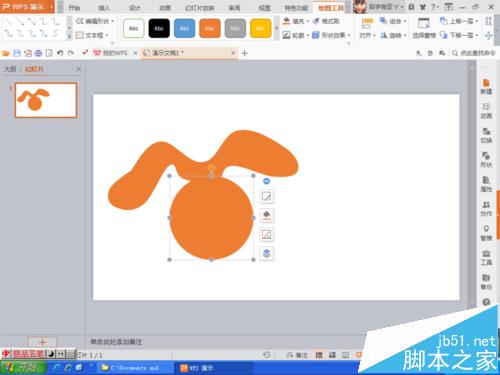
Task: Click the blue collapse button beside the circle
Action: coord(266,181)
